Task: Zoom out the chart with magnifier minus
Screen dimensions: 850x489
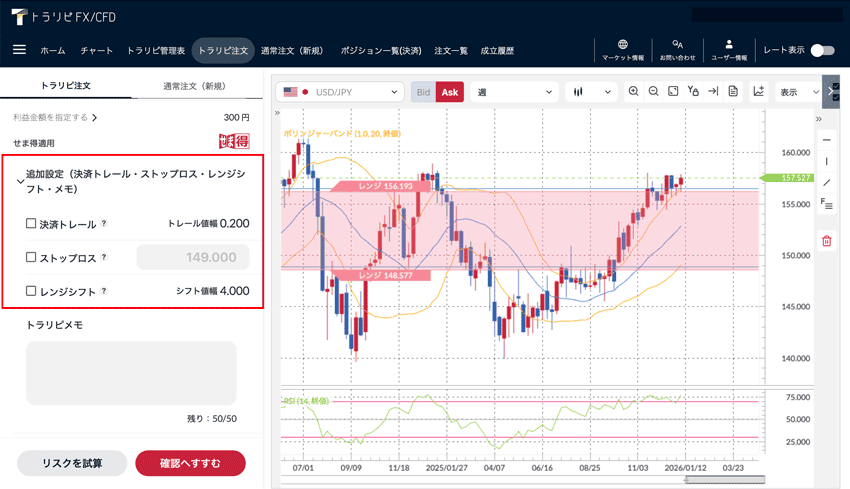Action: 653,92
